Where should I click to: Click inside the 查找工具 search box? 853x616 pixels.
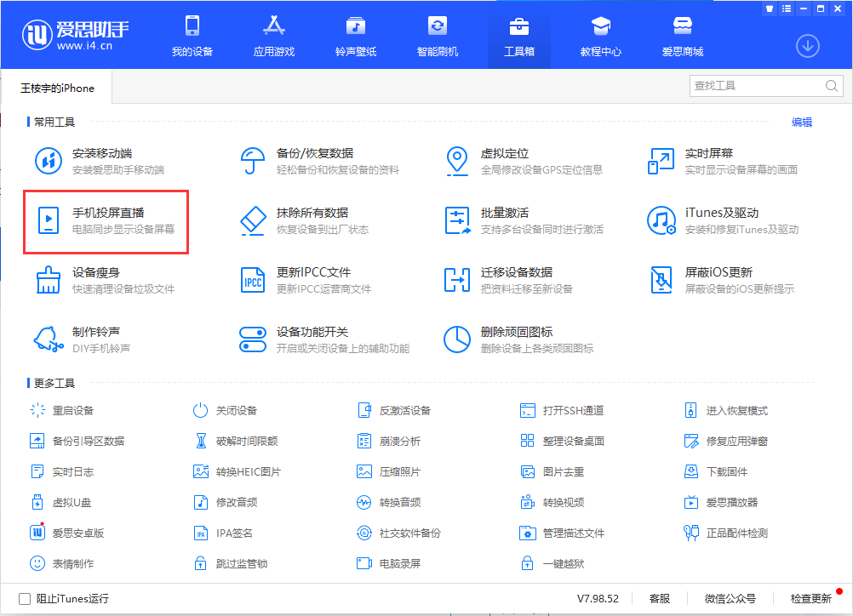(x=758, y=86)
